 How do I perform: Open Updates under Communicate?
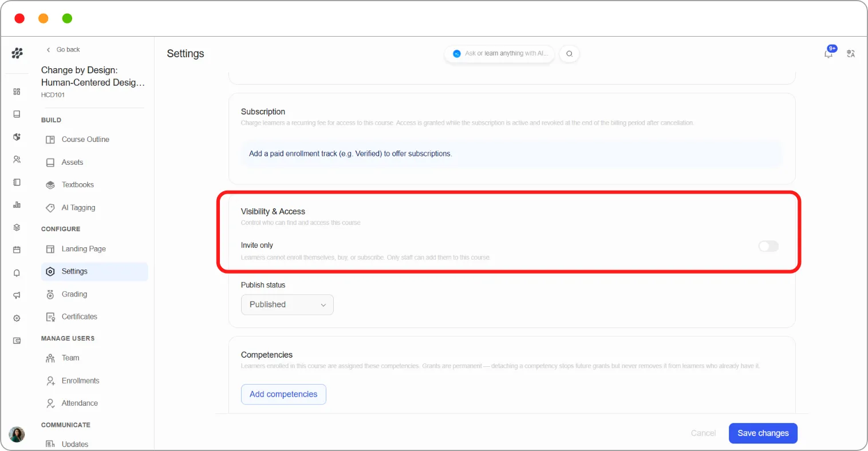pyautogui.click(x=94, y=444)
